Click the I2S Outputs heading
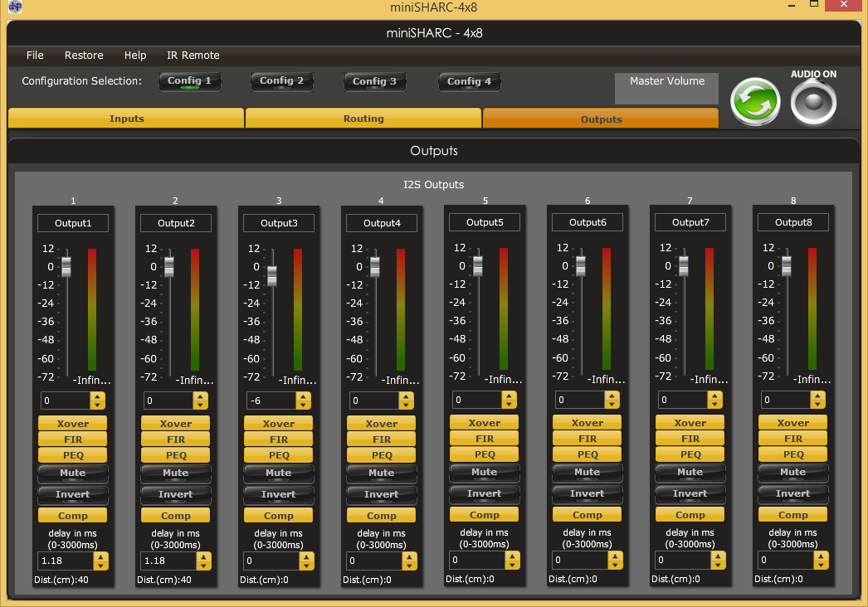 pos(433,185)
